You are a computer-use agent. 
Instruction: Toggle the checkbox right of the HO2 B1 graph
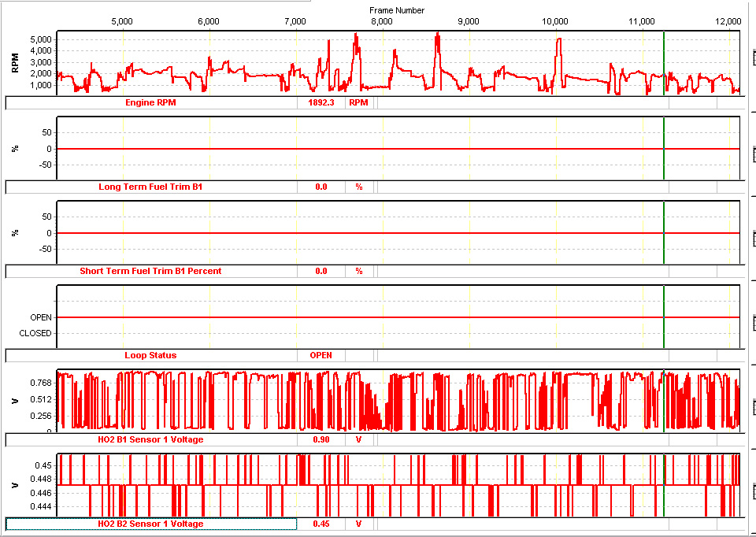[x=752, y=407]
